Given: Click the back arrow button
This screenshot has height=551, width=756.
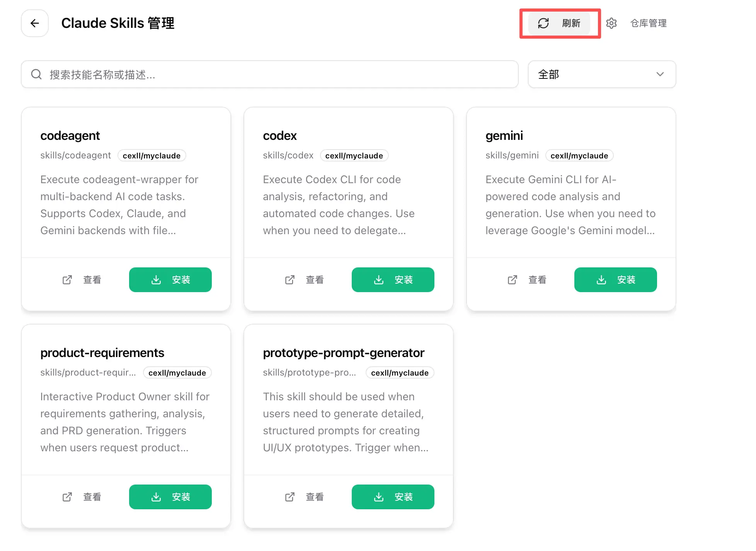Looking at the screenshot, I should 35,23.
